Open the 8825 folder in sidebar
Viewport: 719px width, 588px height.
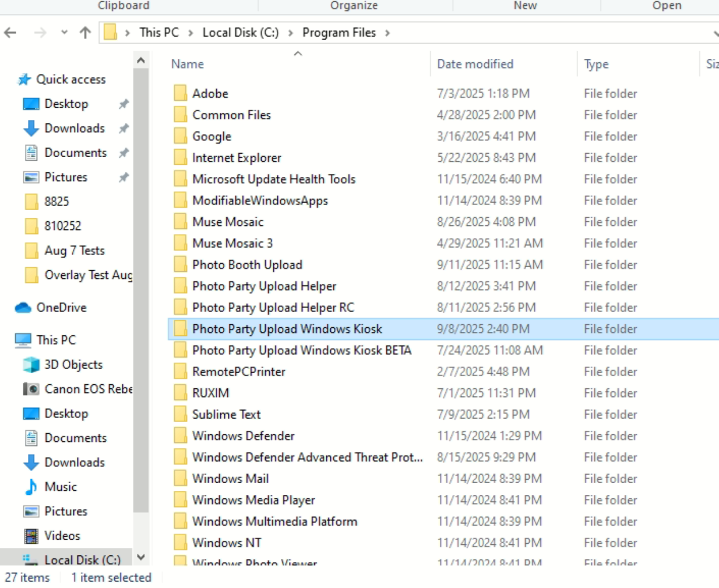coord(57,201)
